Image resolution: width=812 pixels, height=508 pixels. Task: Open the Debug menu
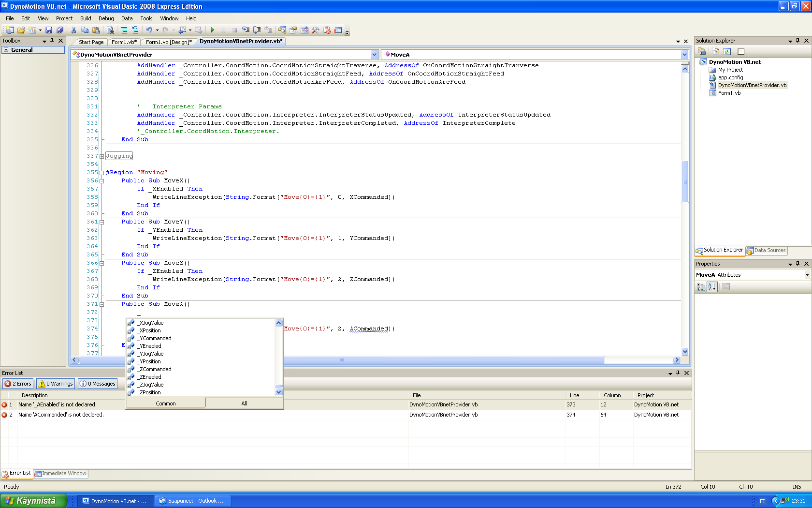(x=106, y=18)
